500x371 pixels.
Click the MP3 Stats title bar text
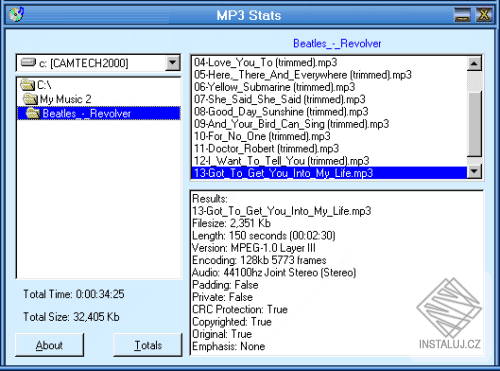click(249, 15)
